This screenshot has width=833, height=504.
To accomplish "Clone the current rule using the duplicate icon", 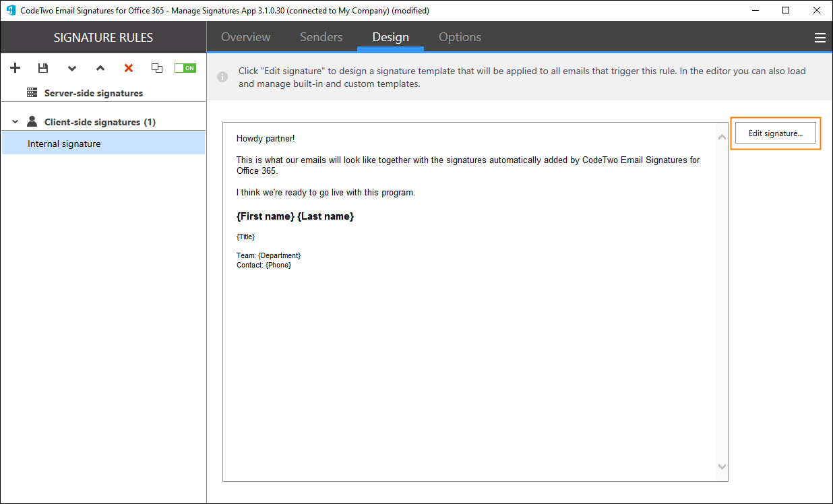I will click(x=156, y=67).
